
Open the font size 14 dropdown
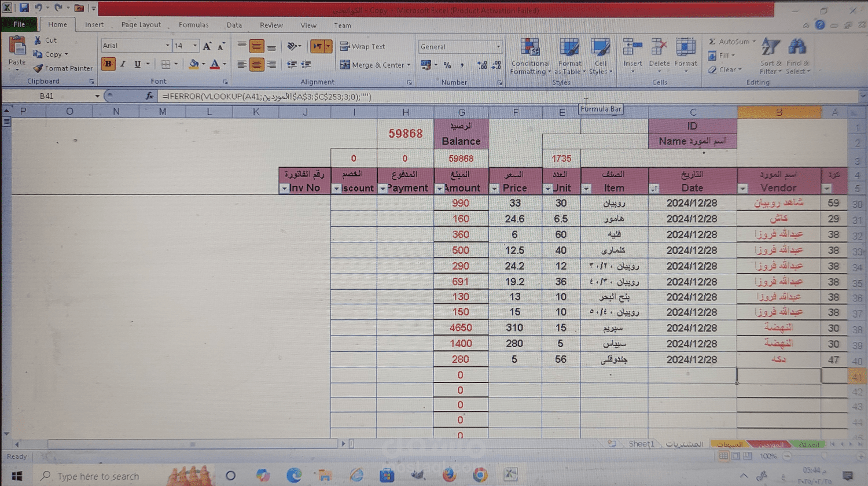click(195, 46)
